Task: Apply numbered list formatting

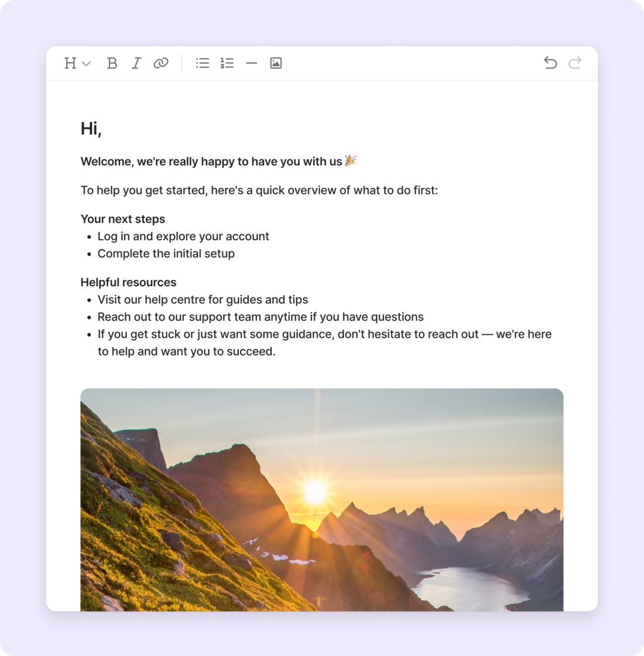Action: (x=227, y=63)
